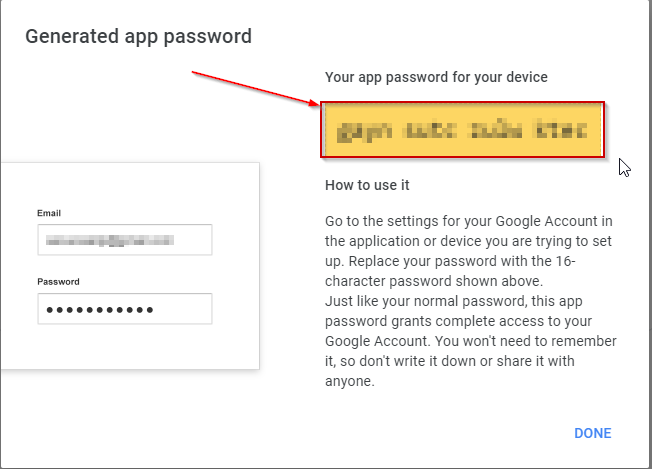
Task: Click the 'Generated app password' dialog title
Action: 138,37
